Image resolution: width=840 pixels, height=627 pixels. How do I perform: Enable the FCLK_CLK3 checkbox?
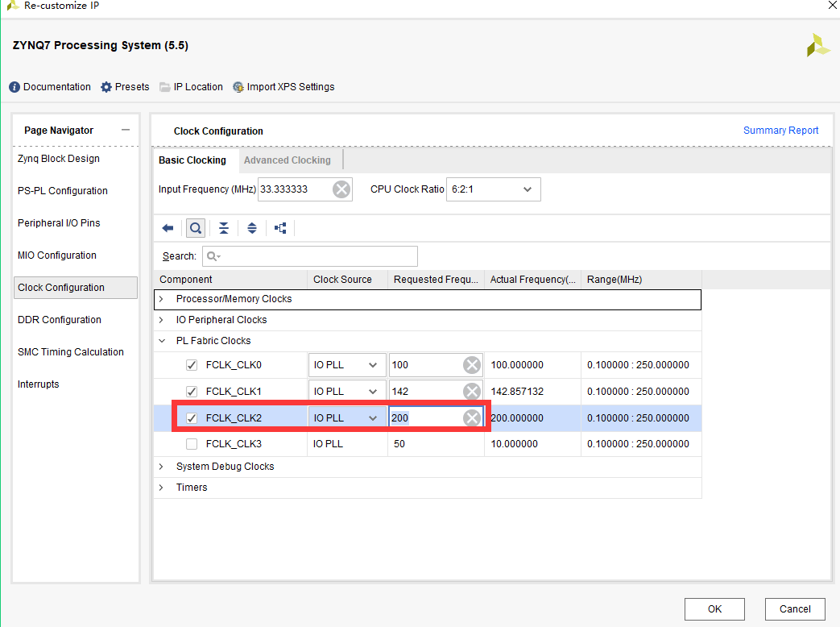pyautogui.click(x=191, y=444)
